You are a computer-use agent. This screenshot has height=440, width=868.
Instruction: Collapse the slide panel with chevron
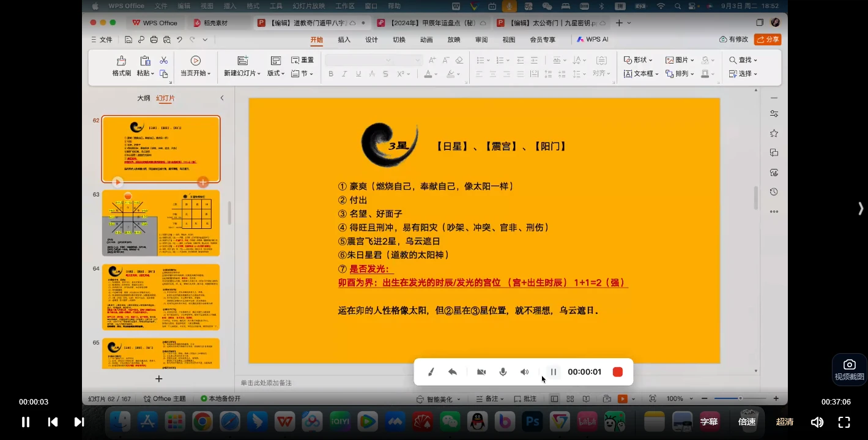222,98
